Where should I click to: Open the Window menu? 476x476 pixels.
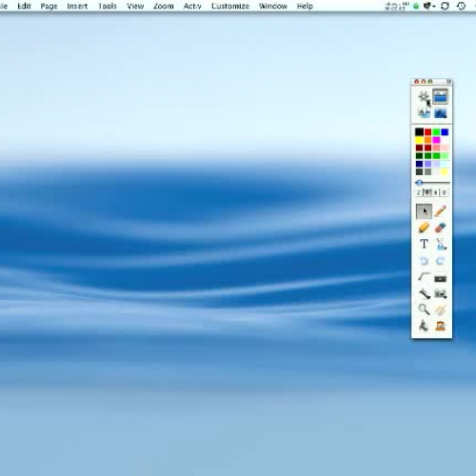pyautogui.click(x=273, y=6)
